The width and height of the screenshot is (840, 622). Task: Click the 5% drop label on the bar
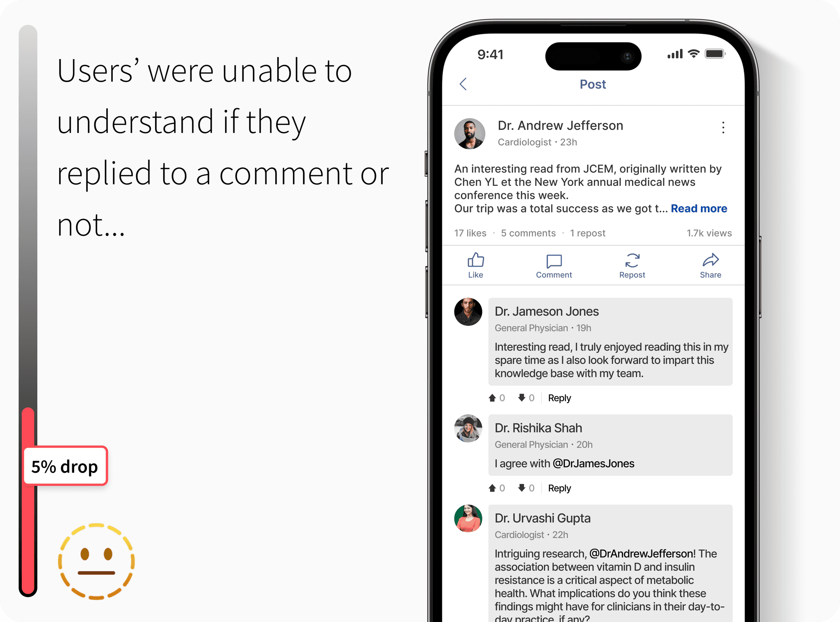[65, 466]
